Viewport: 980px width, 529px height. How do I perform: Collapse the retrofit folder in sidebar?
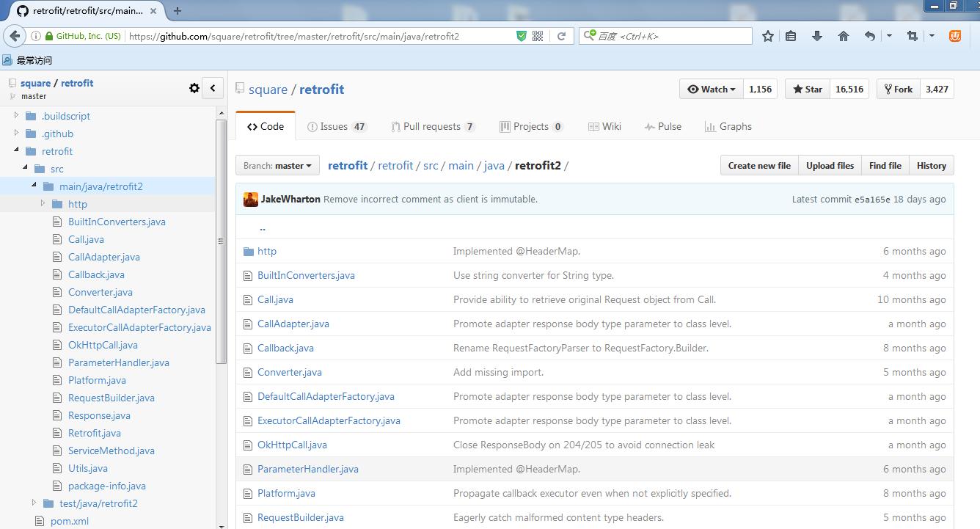point(17,151)
